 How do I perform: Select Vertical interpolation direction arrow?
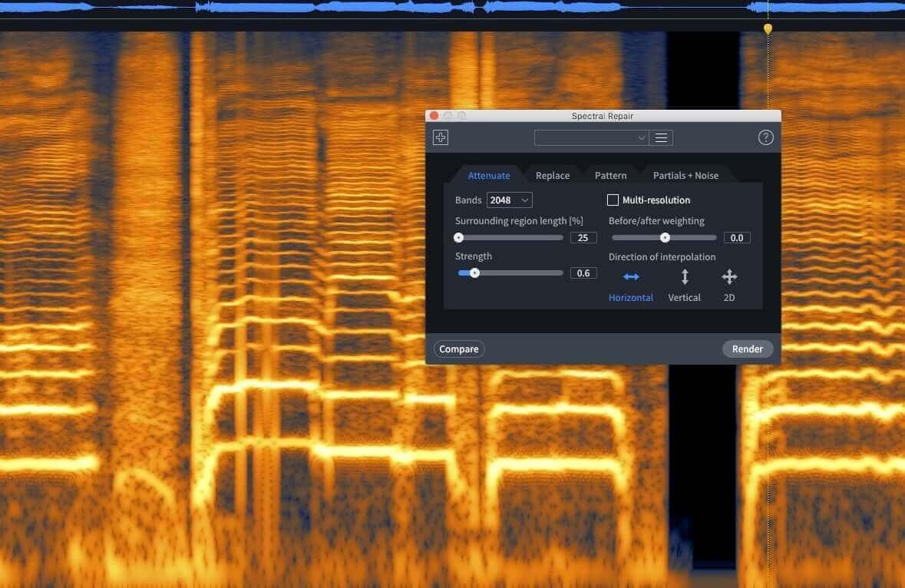(x=685, y=277)
